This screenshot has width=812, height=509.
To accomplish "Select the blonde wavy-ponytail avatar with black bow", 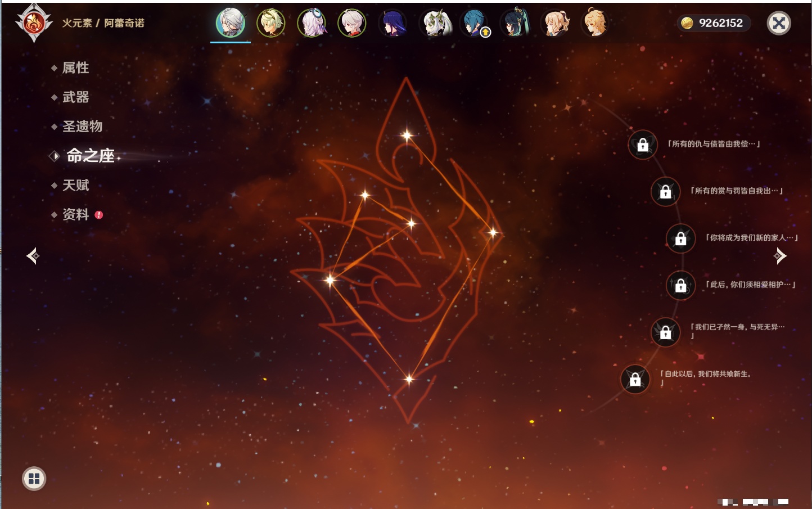I will click(556, 23).
